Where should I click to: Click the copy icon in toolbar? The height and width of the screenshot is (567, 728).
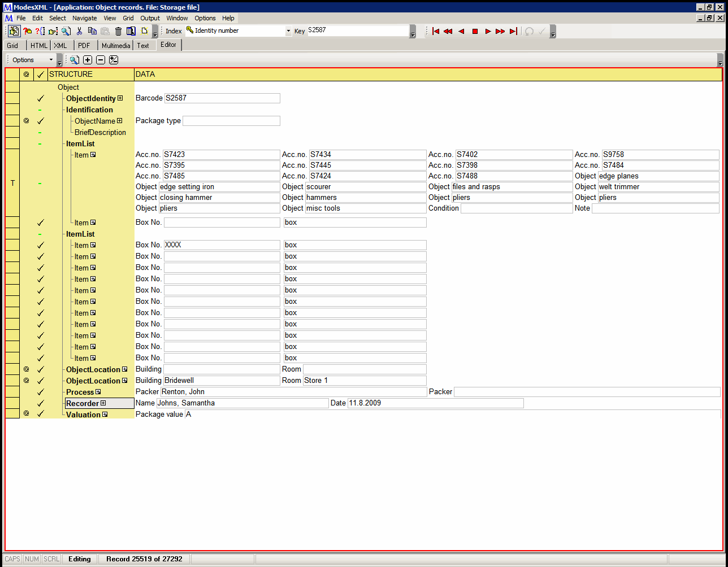pos(92,32)
